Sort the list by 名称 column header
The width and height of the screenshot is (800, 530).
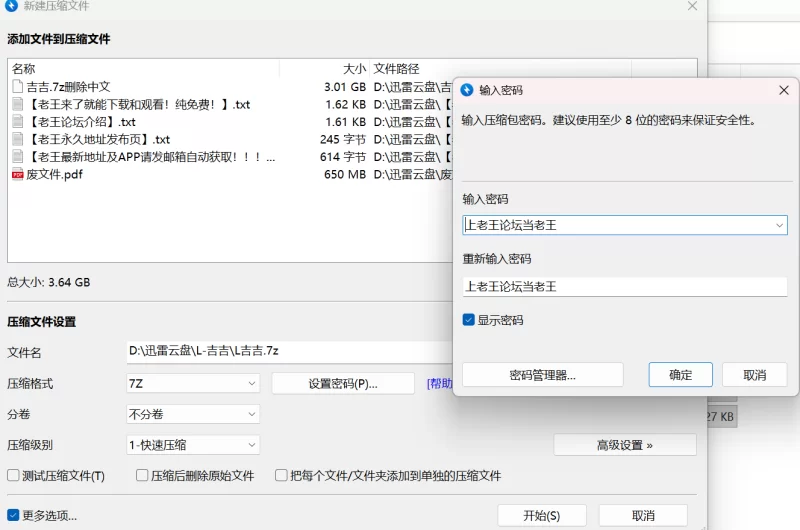click(x=24, y=69)
